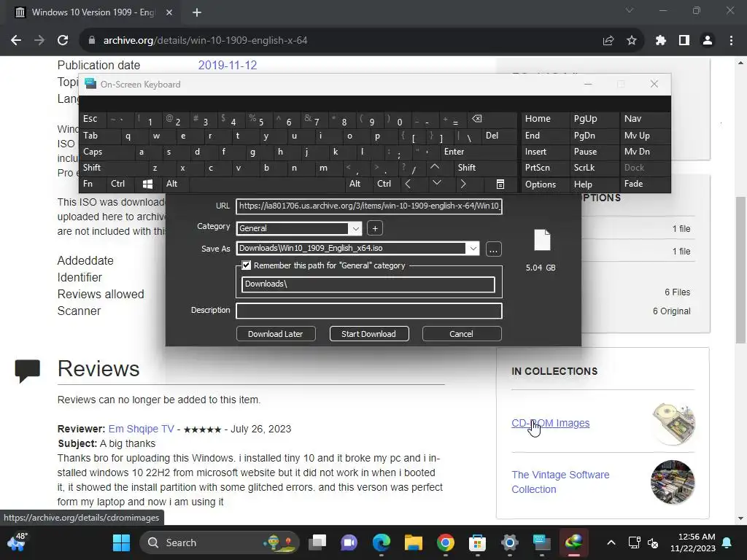747x560 pixels.
Task: Click the down arrow key on On-Screen Keyboard
Action: (437, 183)
